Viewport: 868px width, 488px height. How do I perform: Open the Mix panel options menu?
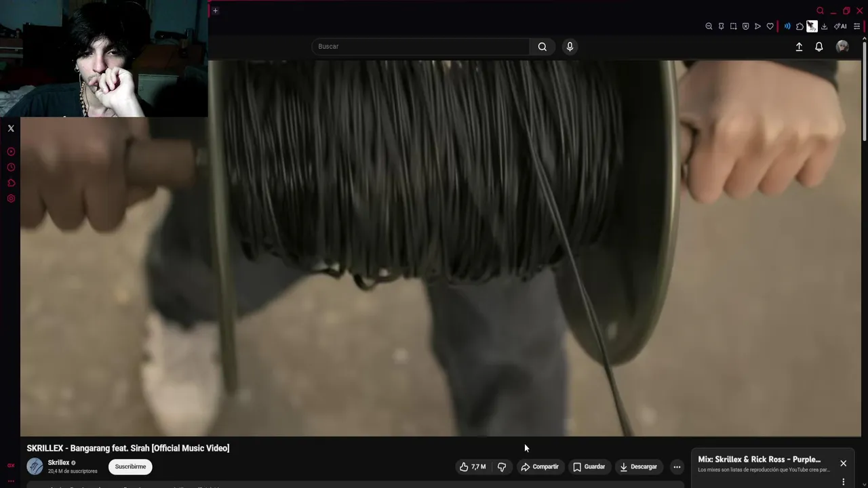(x=843, y=482)
